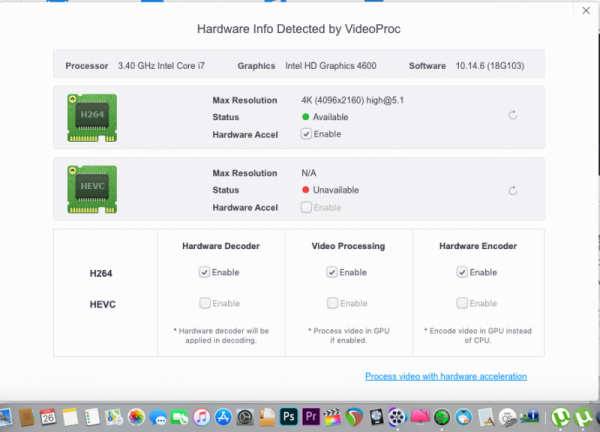Image resolution: width=600 pixels, height=432 pixels.
Task: Open App Store from the Dock
Action: 223,417
